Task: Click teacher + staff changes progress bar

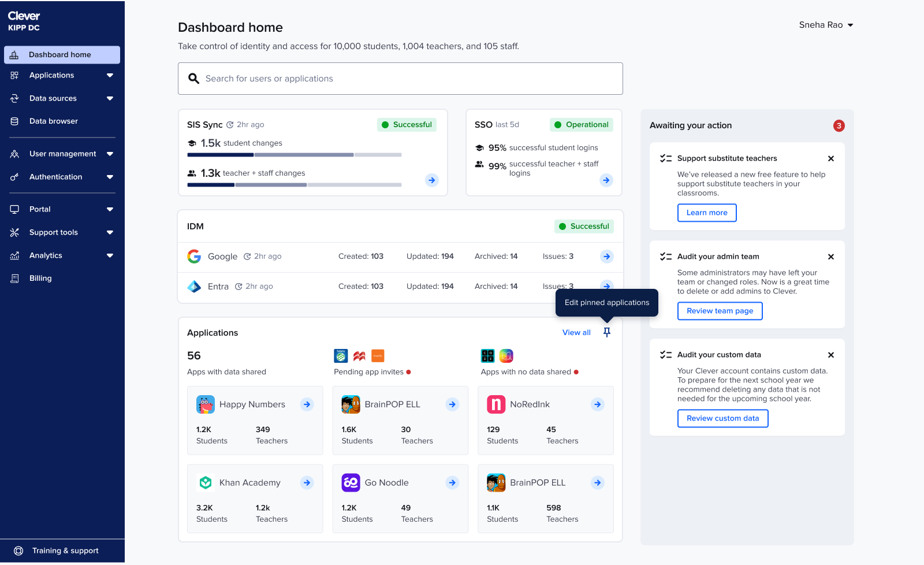Action: 295,185
